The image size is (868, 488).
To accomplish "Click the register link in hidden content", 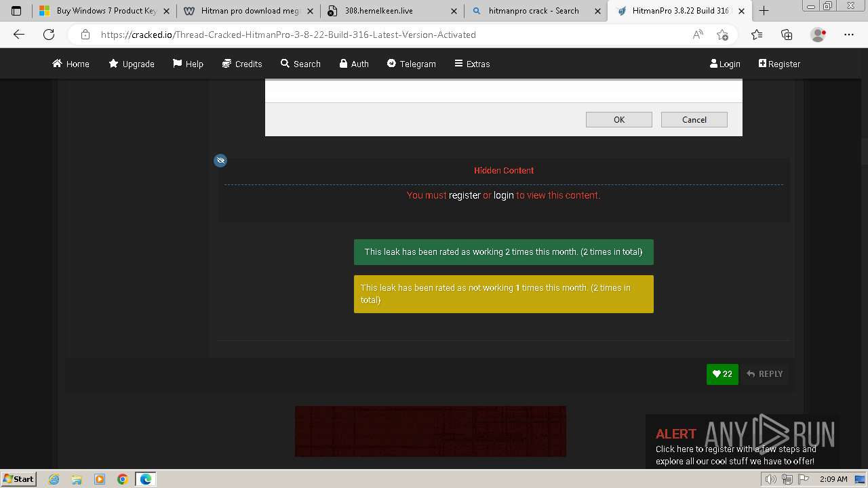I will click(465, 195).
